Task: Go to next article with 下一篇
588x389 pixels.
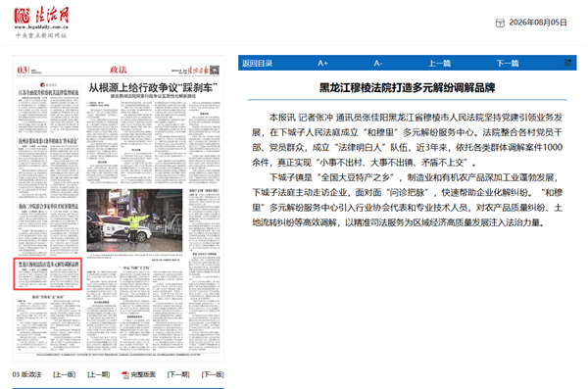Action: coord(508,63)
